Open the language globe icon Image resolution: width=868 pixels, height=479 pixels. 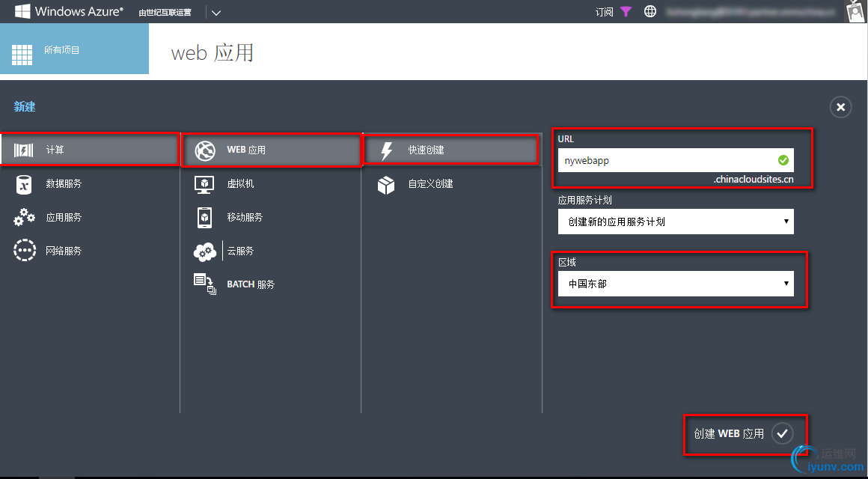coord(650,12)
